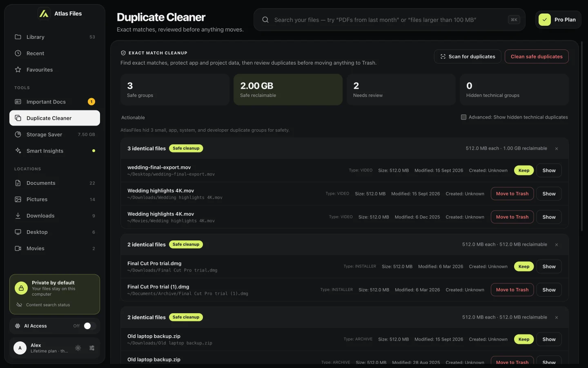Image resolution: width=588 pixels, height=368 pixels.
Task: Click the shield icon next to Exact Match Cleanup
Action: (123, 53)
